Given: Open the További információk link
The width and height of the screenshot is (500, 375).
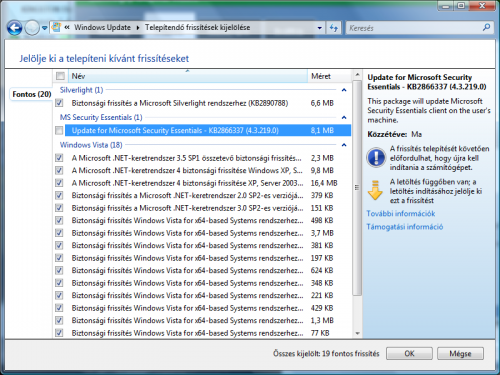Looking at the screenshot, I should (401, 213).
